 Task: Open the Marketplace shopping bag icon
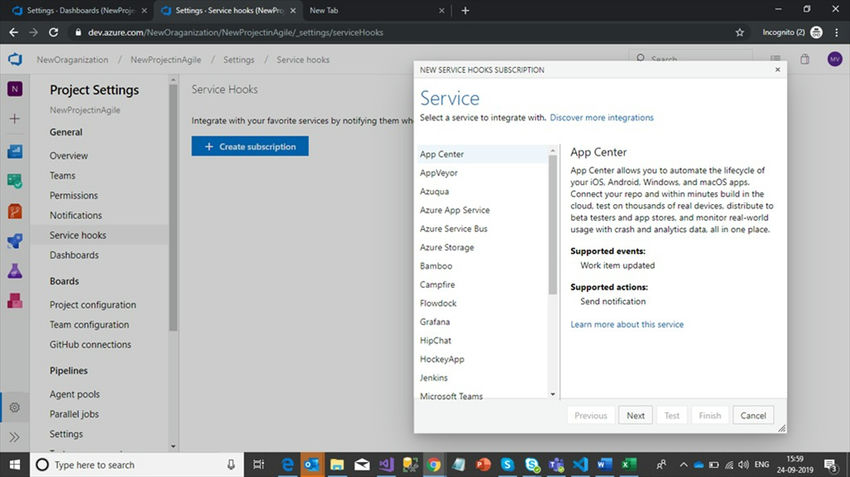tap(805, 59)
